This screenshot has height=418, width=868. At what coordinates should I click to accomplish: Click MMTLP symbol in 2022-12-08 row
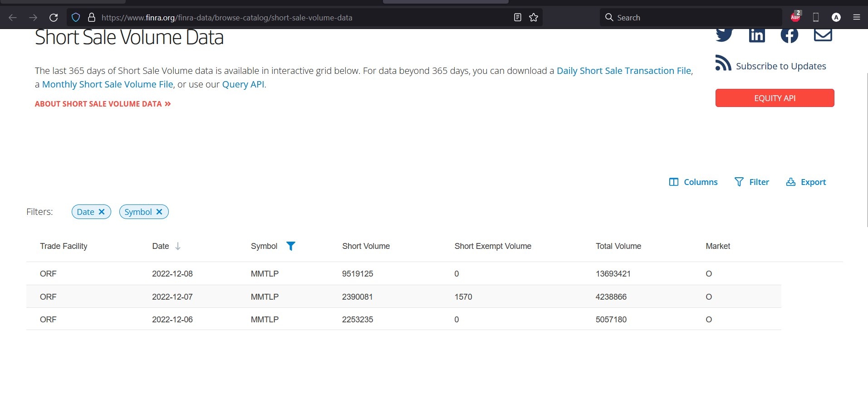[265, 274]
